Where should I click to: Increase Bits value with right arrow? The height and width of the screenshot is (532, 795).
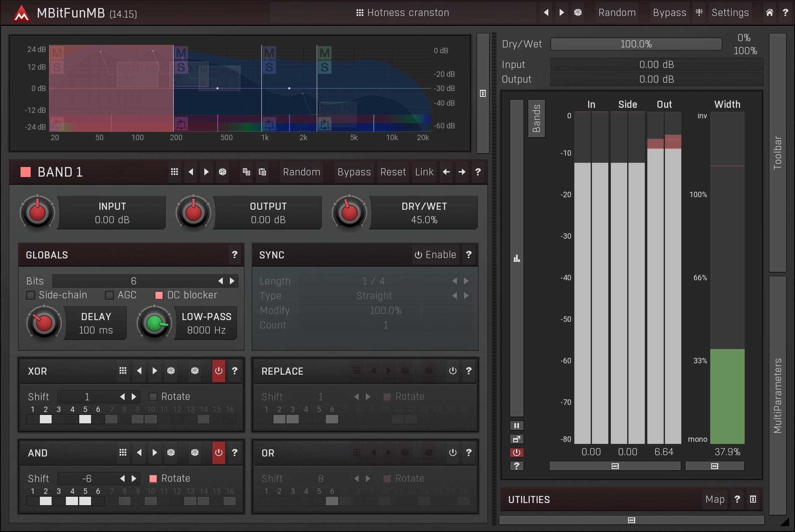pyautogui.click(x=232, y=281)
